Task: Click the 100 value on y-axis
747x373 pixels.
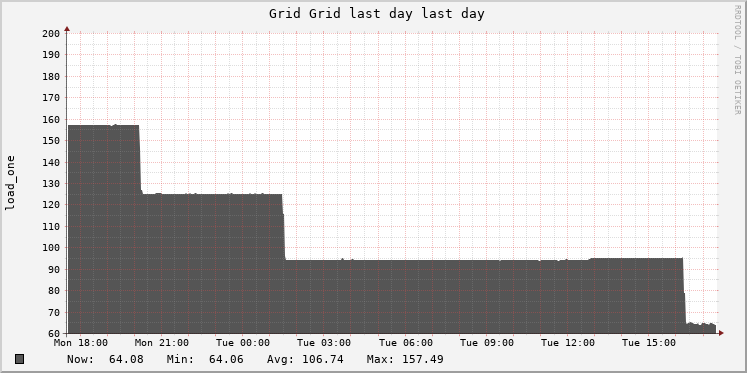Action: [50, 248]
